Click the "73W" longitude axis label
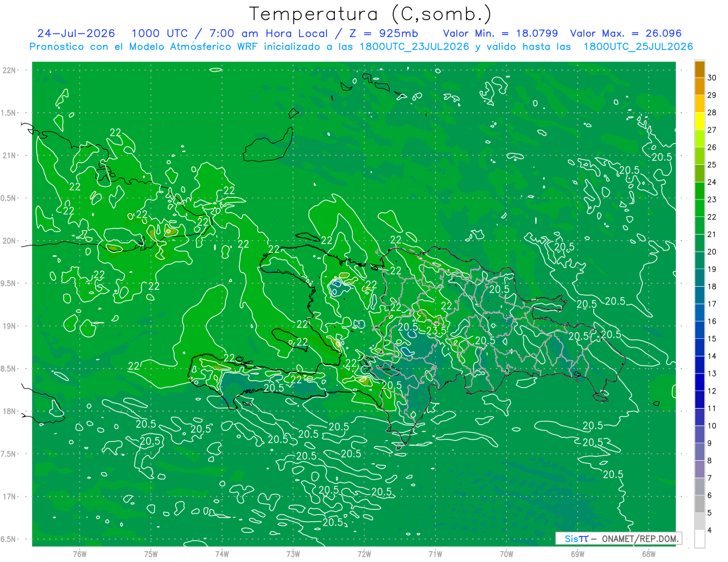Viewport: 728px width, 562px height. point(293,553)
